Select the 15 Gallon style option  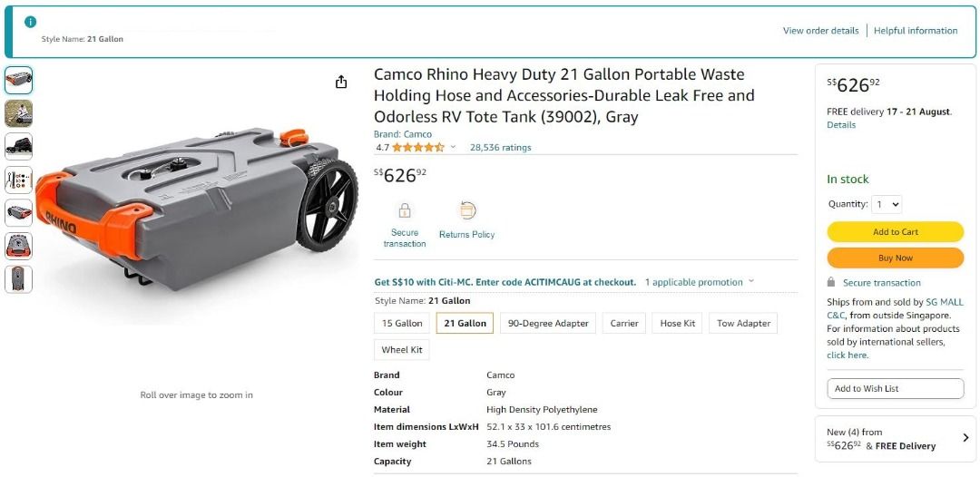coord(402,324)
